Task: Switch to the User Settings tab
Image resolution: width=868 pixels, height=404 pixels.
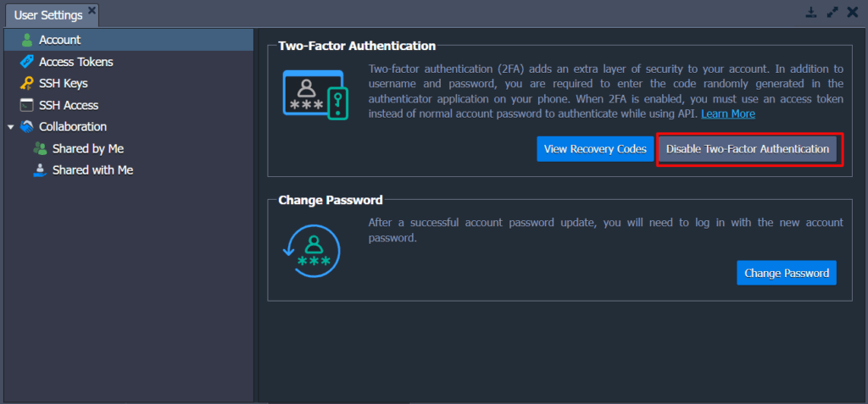Action: [x=48, y=15]
